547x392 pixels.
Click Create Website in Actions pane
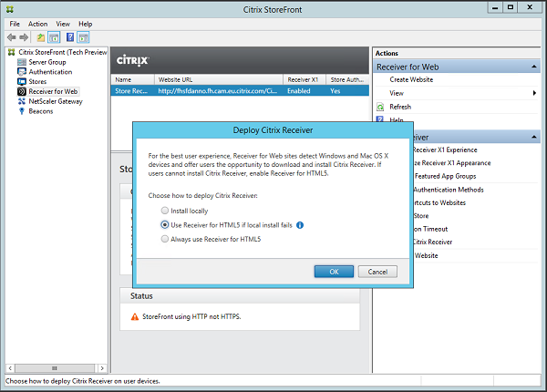click(411, 79)
